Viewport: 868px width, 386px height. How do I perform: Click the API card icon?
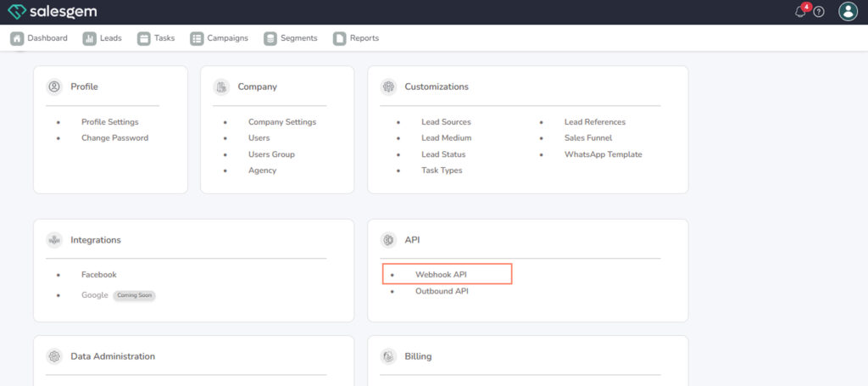click(388, 240)
